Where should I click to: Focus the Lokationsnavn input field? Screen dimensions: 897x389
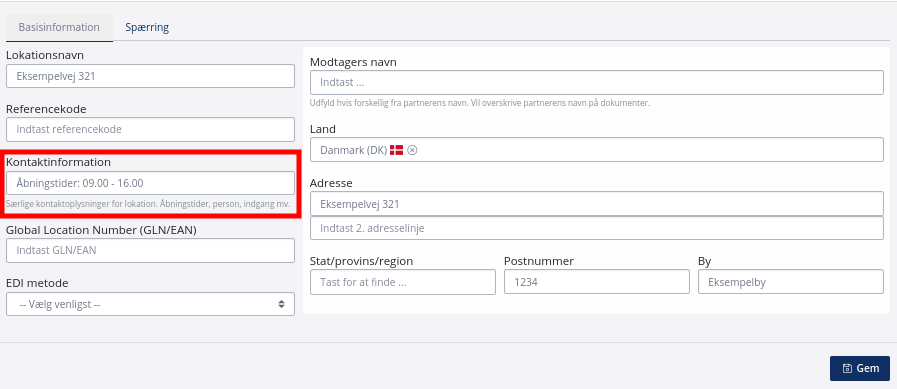[x=150, y=76]
